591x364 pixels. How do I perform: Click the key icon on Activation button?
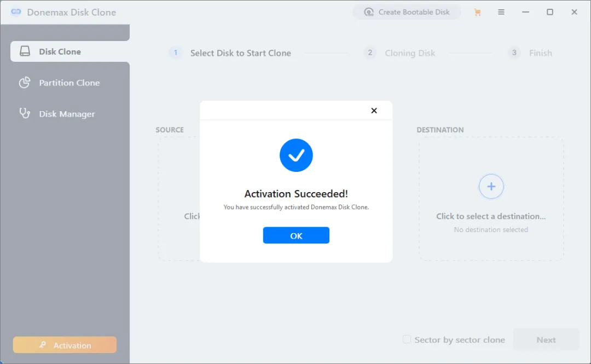coord(43,345)
